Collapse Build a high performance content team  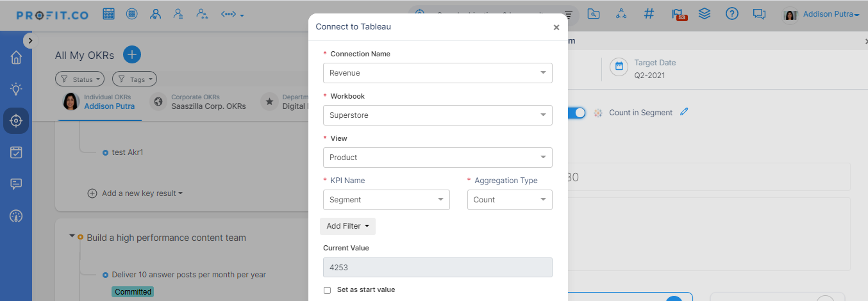tap(72, 236)
